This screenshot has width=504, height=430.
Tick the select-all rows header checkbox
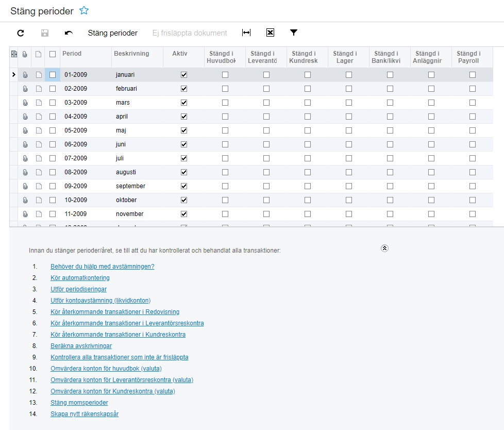click(x=53, y=54)
